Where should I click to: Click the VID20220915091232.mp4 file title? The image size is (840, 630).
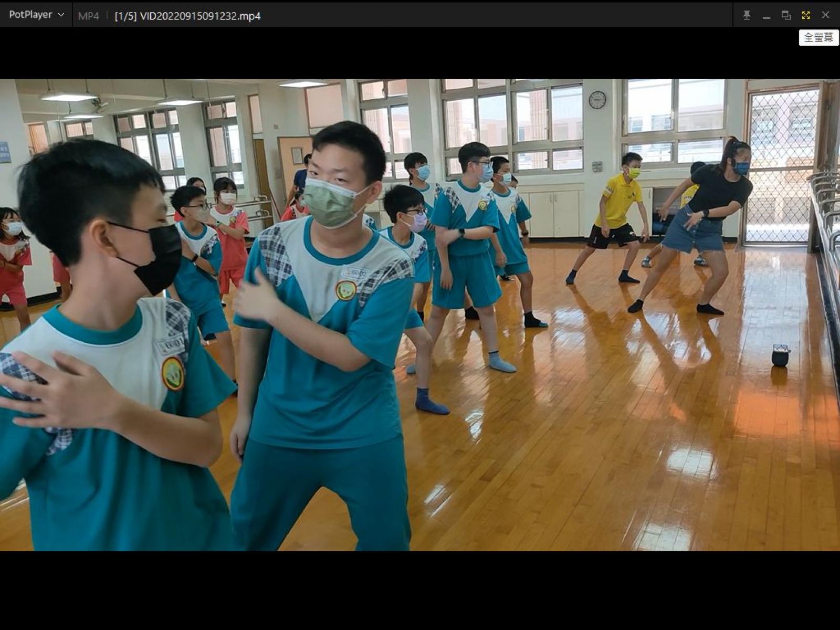click(200, 16)
